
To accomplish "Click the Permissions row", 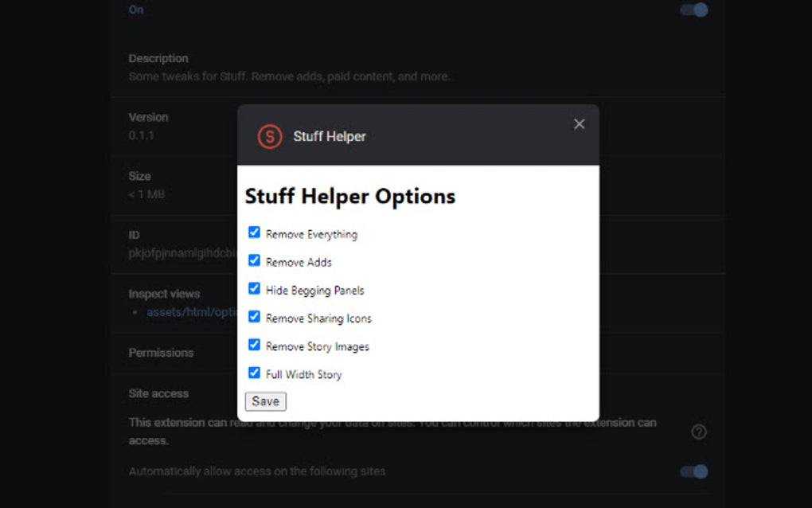I will click(162, 353).
